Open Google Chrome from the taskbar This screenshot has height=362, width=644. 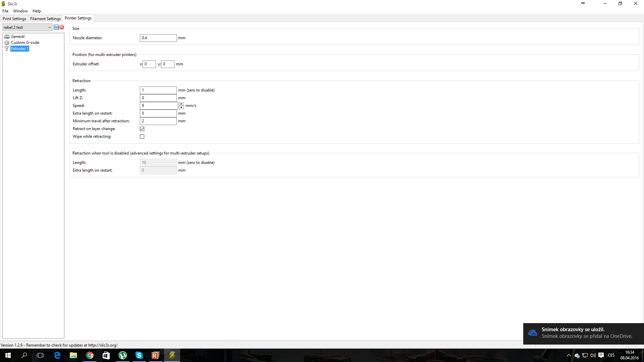[x=90, y=355]
